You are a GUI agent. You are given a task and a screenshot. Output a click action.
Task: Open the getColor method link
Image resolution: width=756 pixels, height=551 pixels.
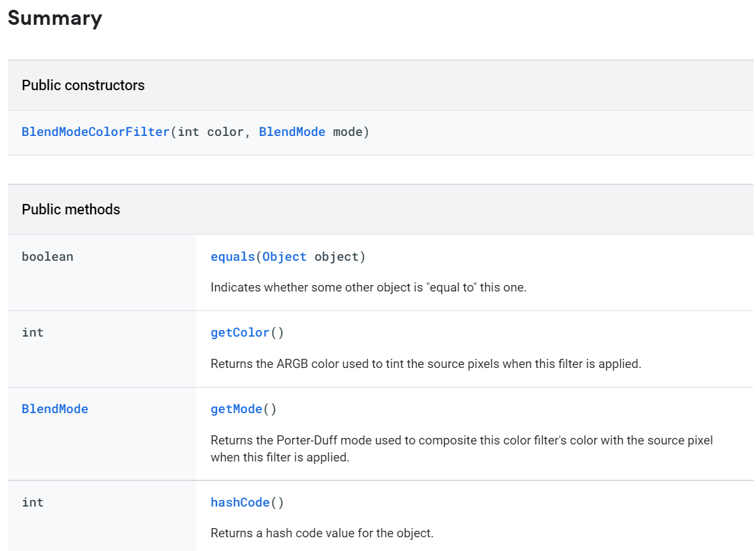240,333
